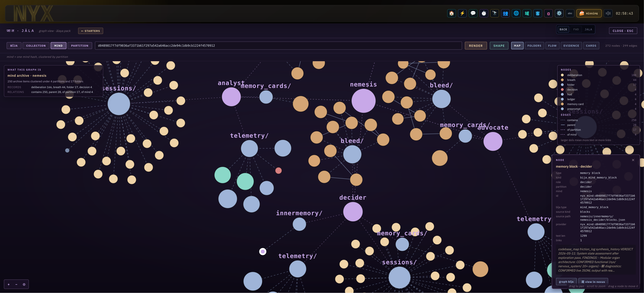Screen dimensions: 644x293
Task: Select the COLLECTION mode
Action: point(36,46)
